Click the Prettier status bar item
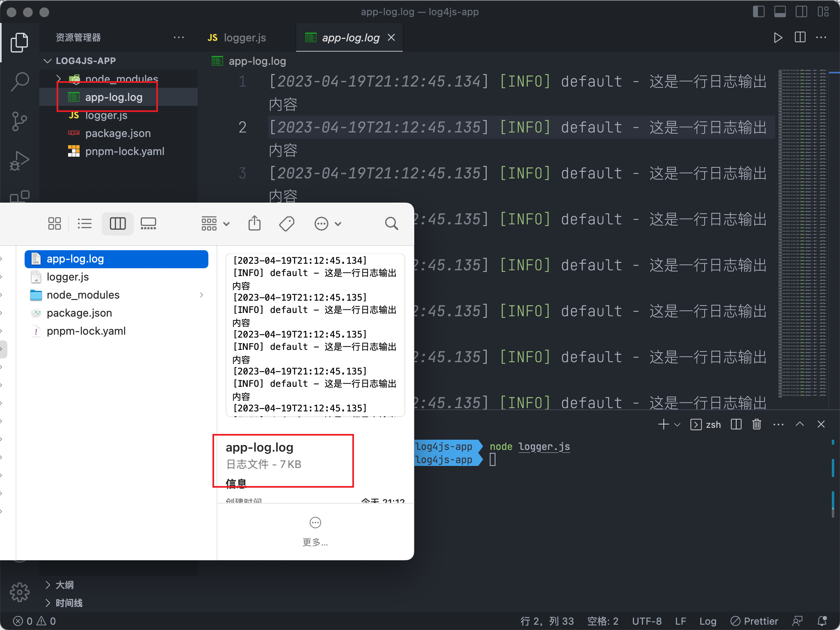 754,621
